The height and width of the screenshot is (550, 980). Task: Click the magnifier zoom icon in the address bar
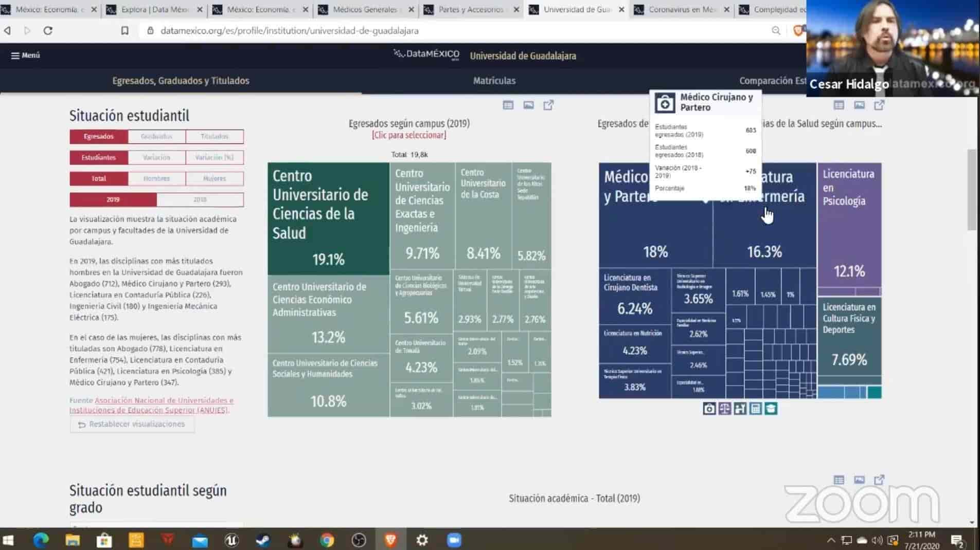tap(776, 31)
